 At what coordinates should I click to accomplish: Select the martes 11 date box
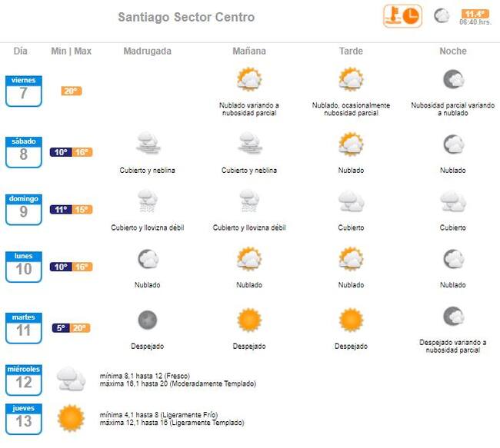pyautogui.click(x=24, y=327)
